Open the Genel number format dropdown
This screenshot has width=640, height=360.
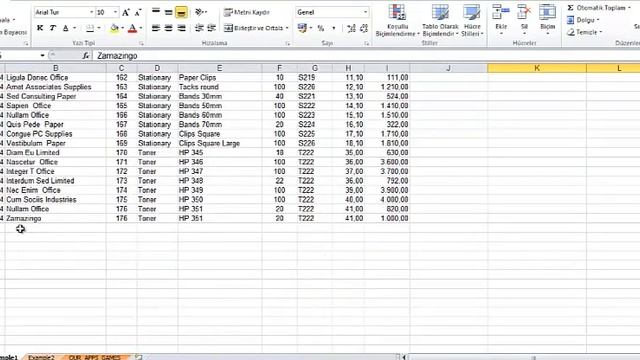point(365,12)
